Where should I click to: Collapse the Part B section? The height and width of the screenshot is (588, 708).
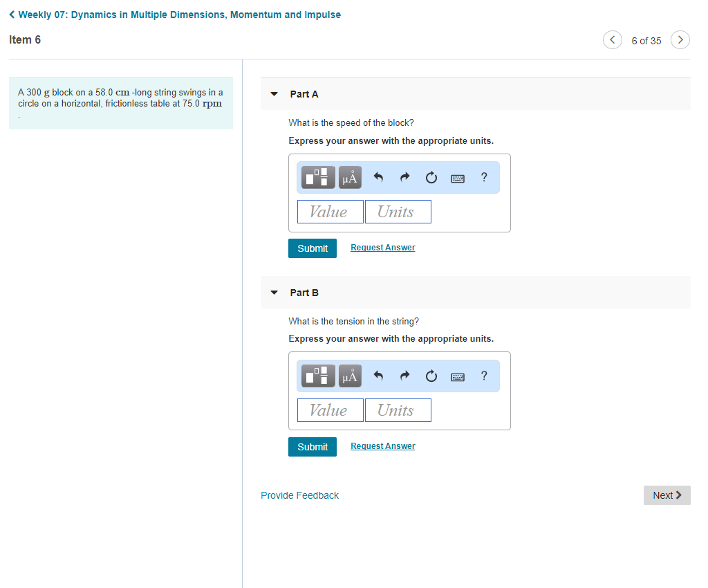tap(274, 292)
